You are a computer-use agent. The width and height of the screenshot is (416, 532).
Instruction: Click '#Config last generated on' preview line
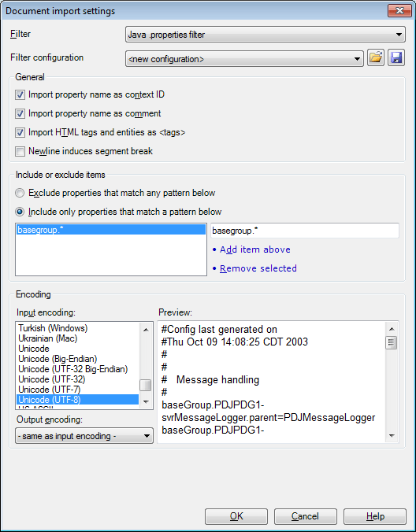click(x=219, y=330)
